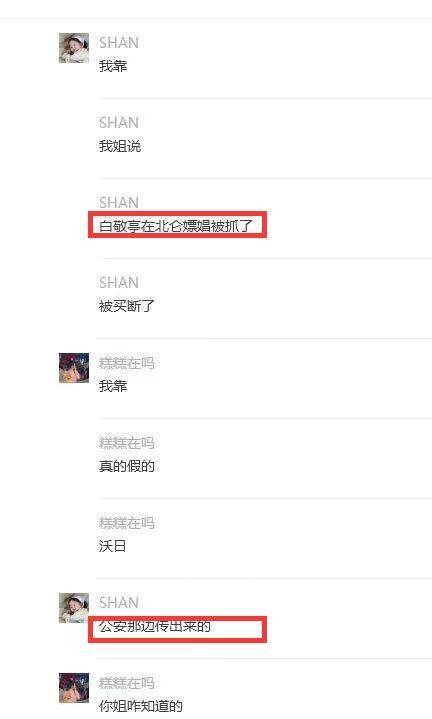The height and width of the screenshot is (719, 432).
Task: Select the message "我姐说"
Action: tap(120, 146)
